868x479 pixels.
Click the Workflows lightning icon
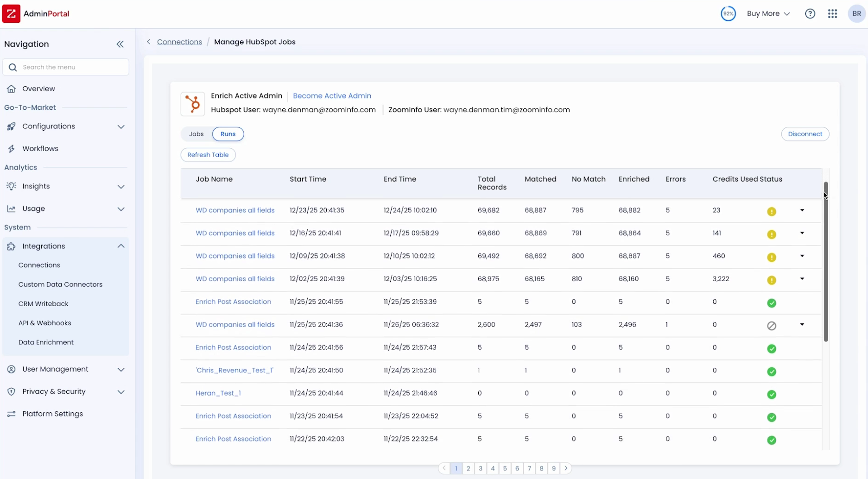(x=11, y=149)
